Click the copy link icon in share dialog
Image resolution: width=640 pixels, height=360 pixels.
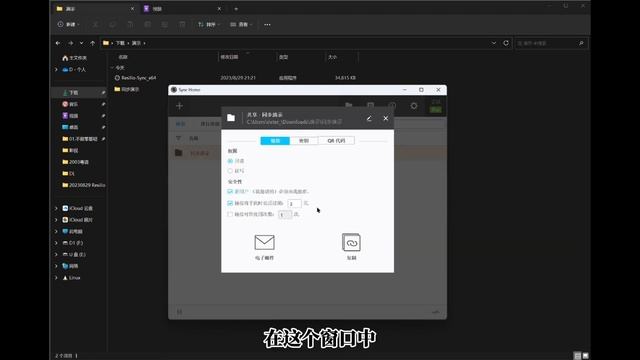point(351,242)
